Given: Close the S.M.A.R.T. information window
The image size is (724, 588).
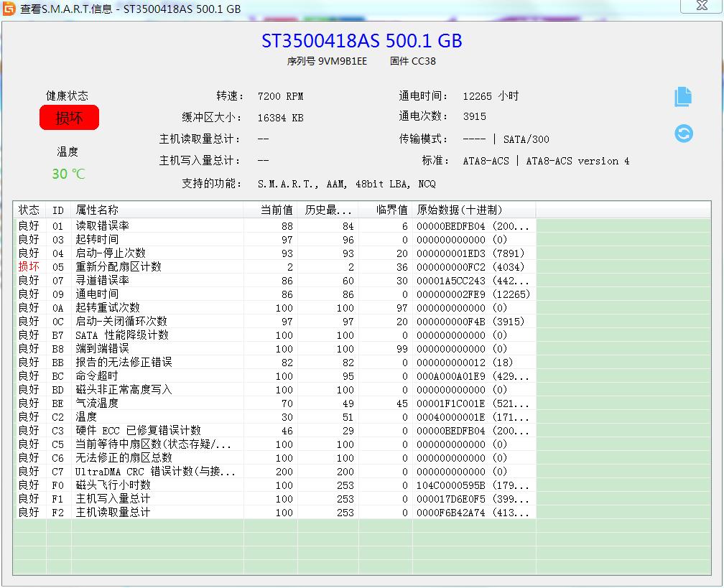Looking at the screenshot, I should [x=702, y=6].
